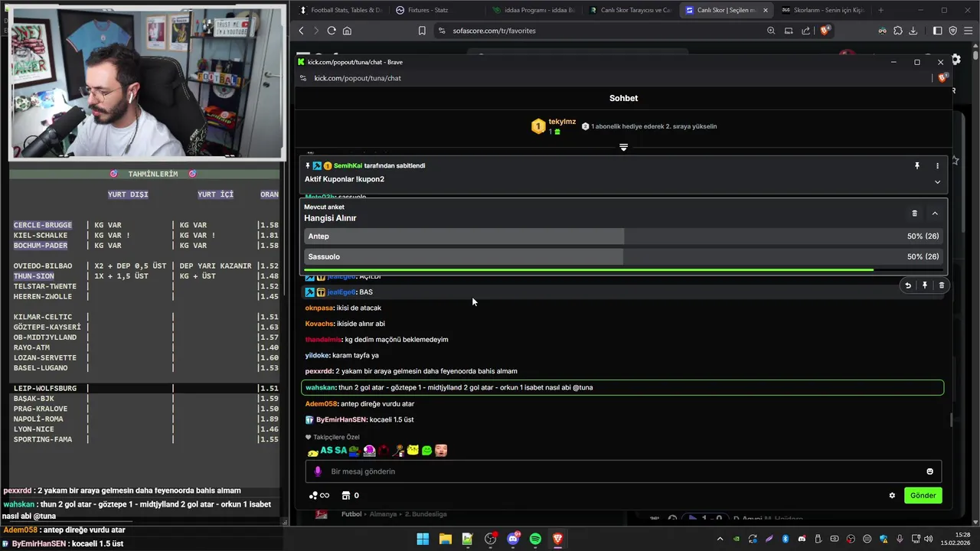Viewport: 980px width, 551px height.
Task: Unpin the Aktif Kuponlar pinned message
Action: 916,165
